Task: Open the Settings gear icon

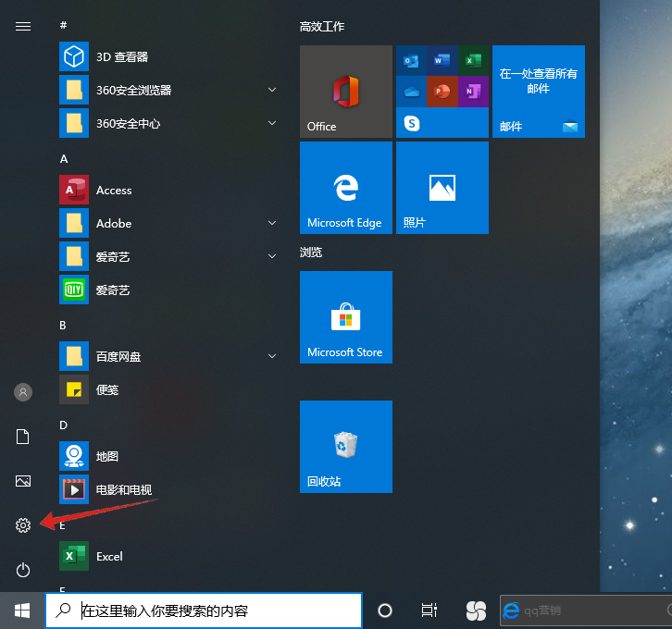Action: [x=23, y=525]
